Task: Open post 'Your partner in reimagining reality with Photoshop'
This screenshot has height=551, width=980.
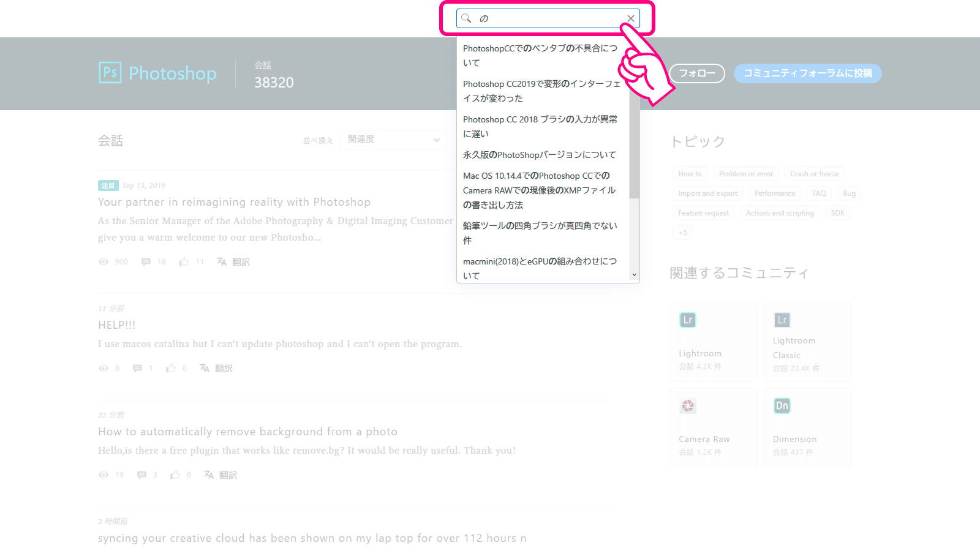Action: point(234,202)
